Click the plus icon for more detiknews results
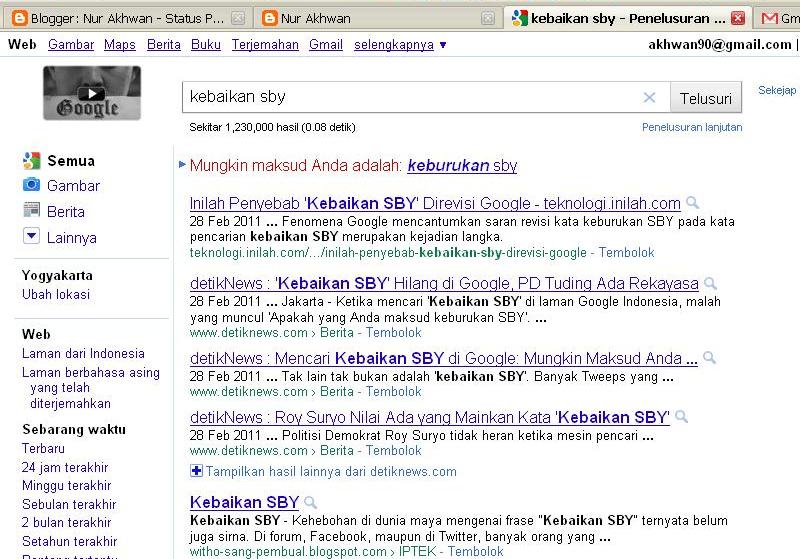 click(x=196, y=471)
